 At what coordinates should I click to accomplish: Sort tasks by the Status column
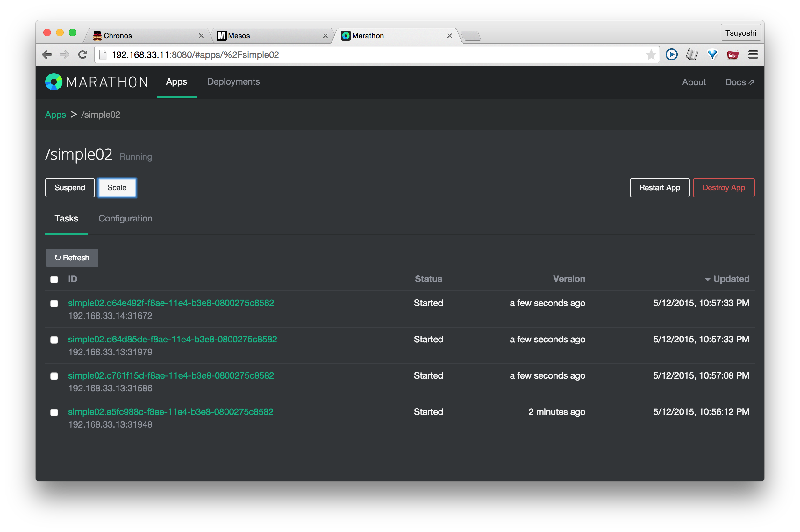pyautogui.click(x=428, y=278)
